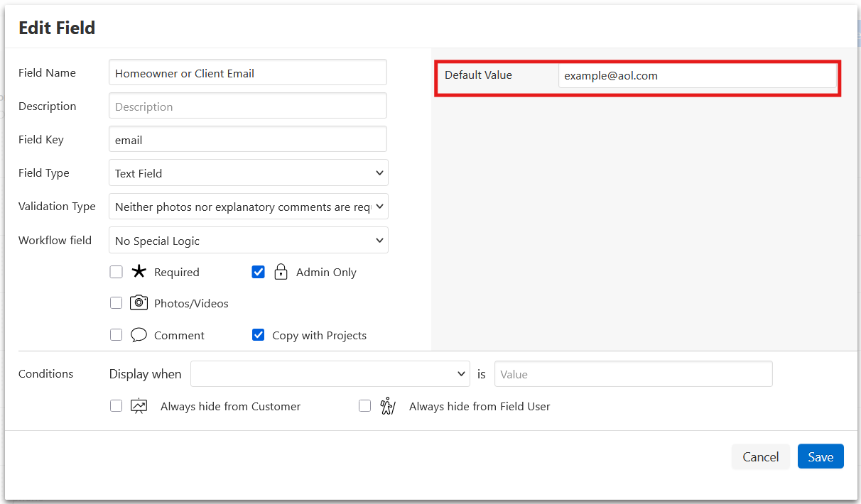Open the Field Type dropdown

tap(248, 173)
